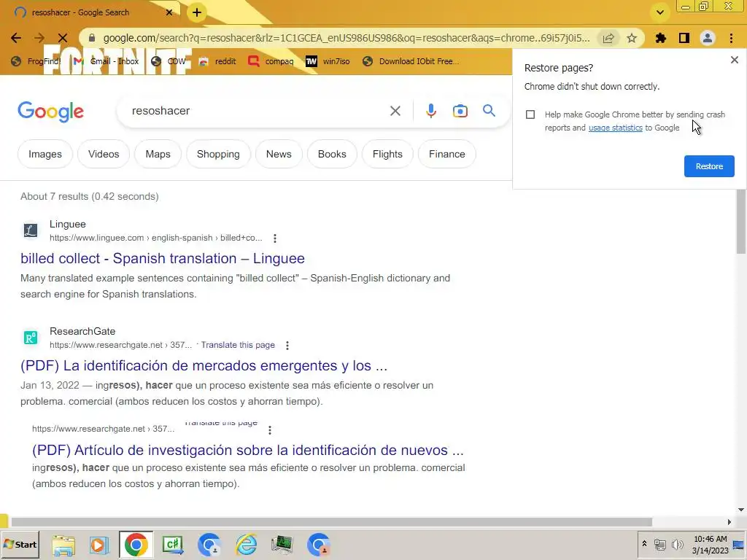Bookmark this page with the star icon

pyautogui.click(x=632, y=38)
